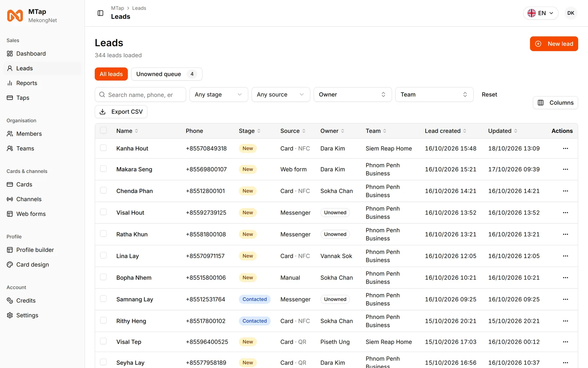Viewport: 588px width, 368px height.
Task: Click the Columns button
Action: pos(555,103)
